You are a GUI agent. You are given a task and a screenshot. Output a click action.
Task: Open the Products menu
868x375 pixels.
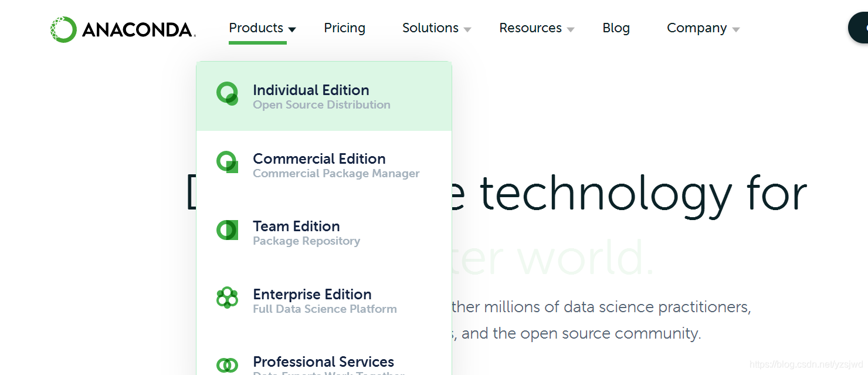click(256, 28)
